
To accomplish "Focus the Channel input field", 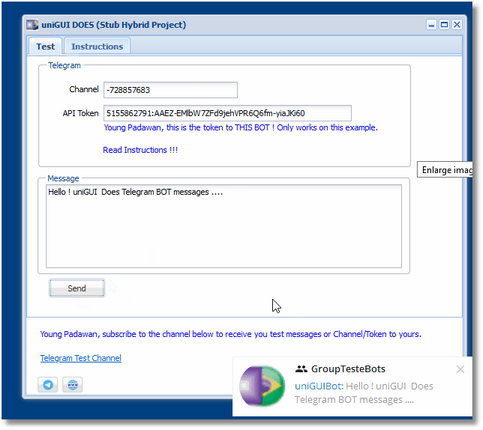I will click(x=170, y=90).
